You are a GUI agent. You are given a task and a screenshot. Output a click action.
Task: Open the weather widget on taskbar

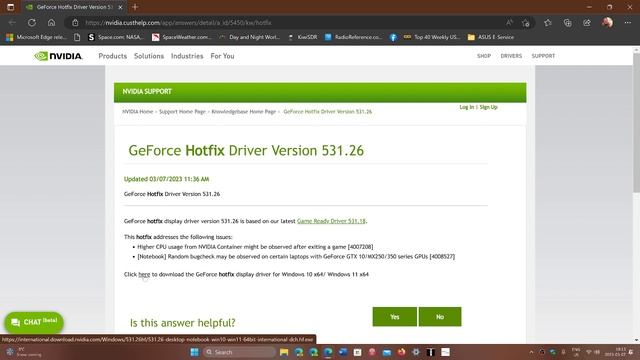(x=24, y=352)
